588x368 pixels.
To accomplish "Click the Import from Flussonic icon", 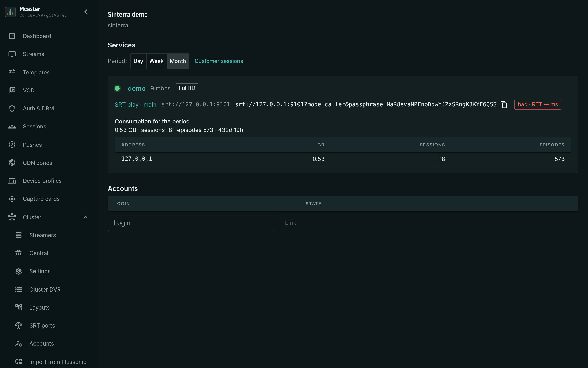I will click(x=18, y=362).
